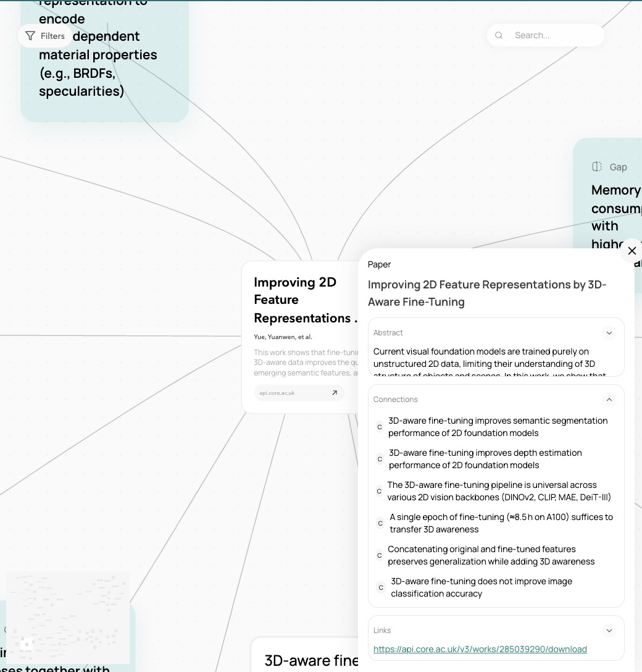
Task: Collapse the Connections section
Action: tap(609, 400)
